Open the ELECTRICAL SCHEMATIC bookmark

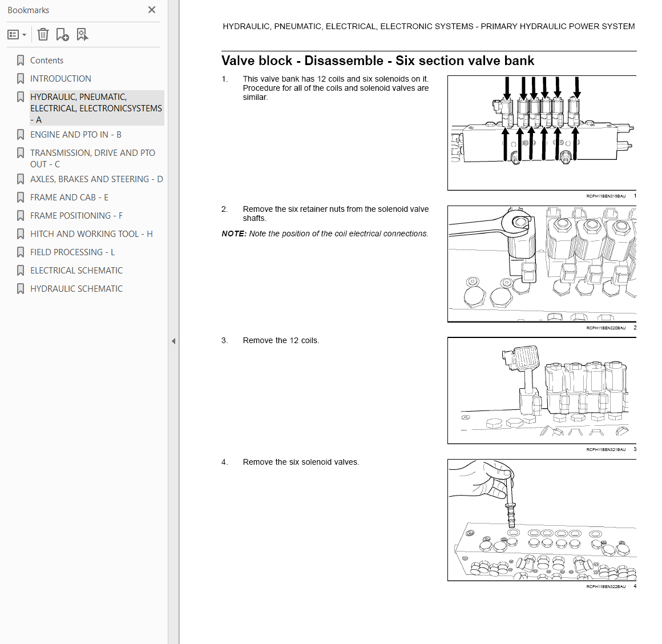tap(76, 270)
